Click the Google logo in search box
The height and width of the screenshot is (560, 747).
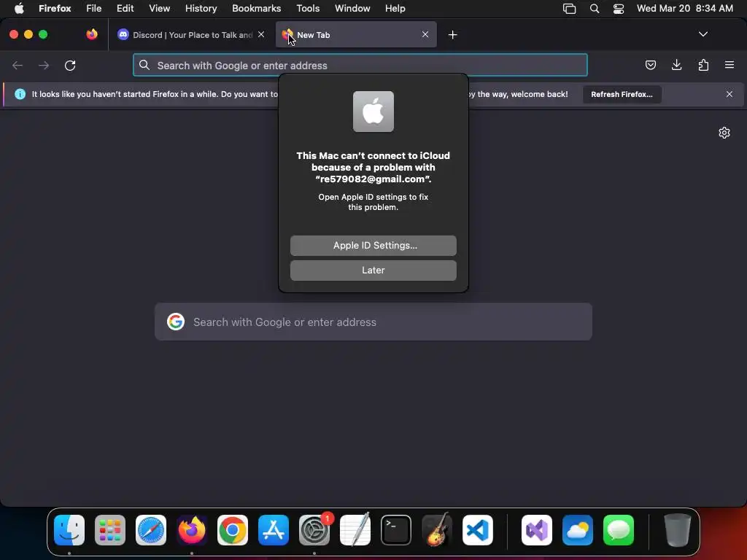coord(176,322)
